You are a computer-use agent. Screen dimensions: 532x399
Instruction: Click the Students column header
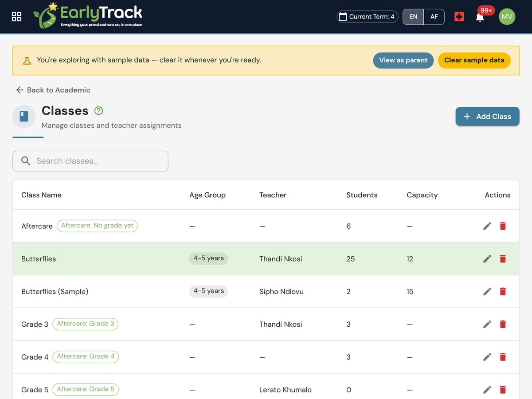click(x=362, y=195)
